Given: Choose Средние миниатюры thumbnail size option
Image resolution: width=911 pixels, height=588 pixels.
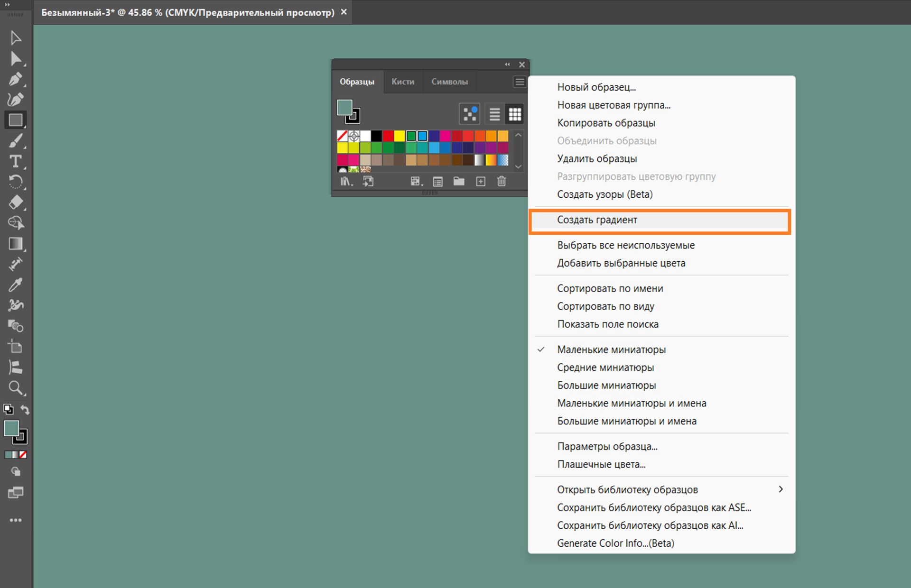Looking at the screenshot, I should (x=605, y=367).
